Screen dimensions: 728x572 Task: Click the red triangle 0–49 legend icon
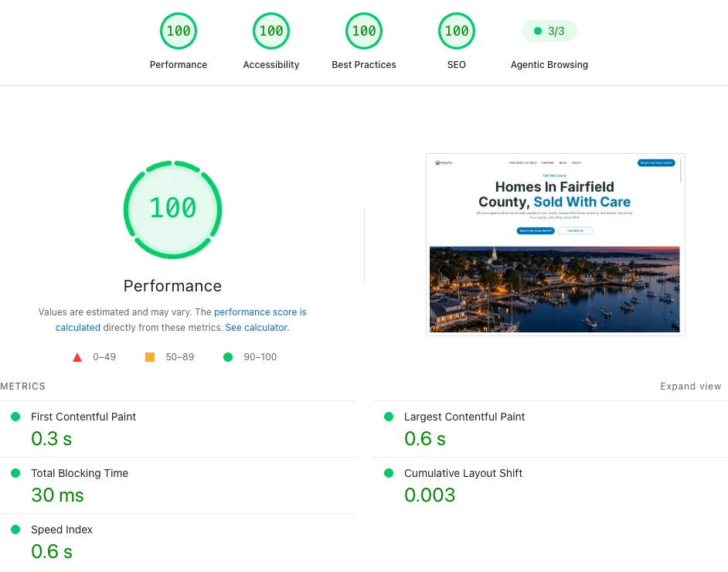pyautogui.click(x=77, y=357)
